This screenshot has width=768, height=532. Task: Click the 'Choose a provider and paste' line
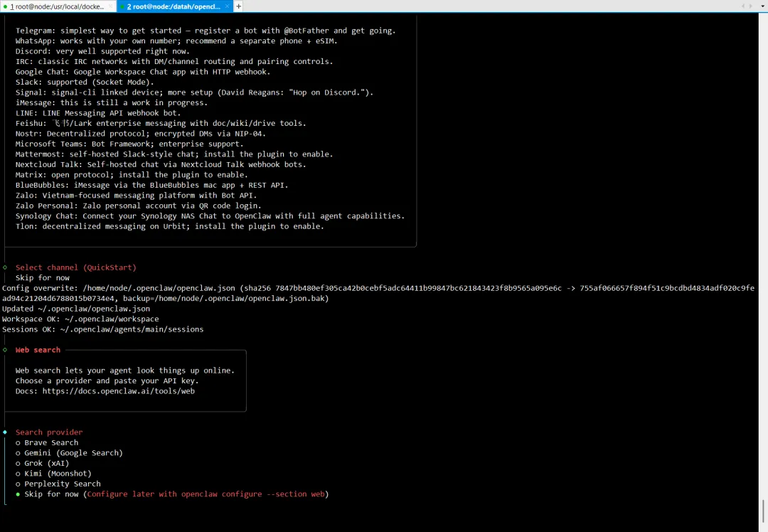tap(107, 381)
